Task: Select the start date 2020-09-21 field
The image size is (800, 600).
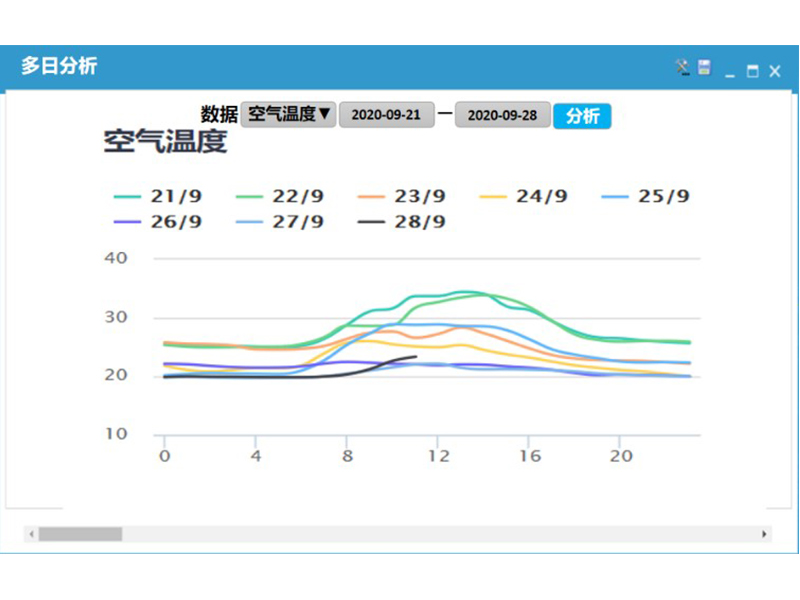Action: [x=386, y=116]
